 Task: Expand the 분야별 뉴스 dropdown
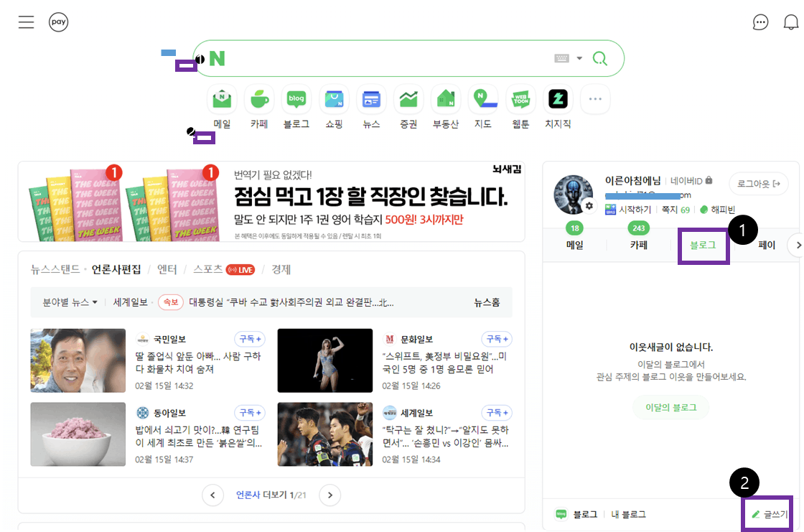70,302
